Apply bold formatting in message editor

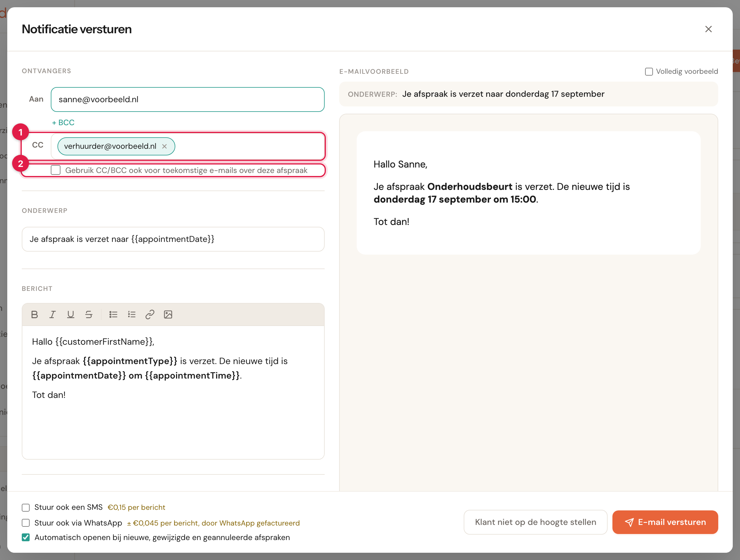[34, 314]
